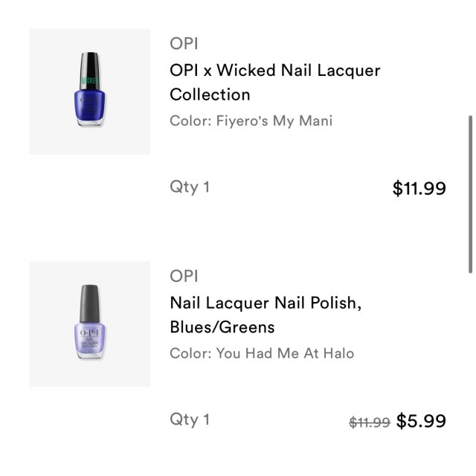
Task: Open OPI x Wicked Nail Lacquer Collection
Action: tap(274, 82)
